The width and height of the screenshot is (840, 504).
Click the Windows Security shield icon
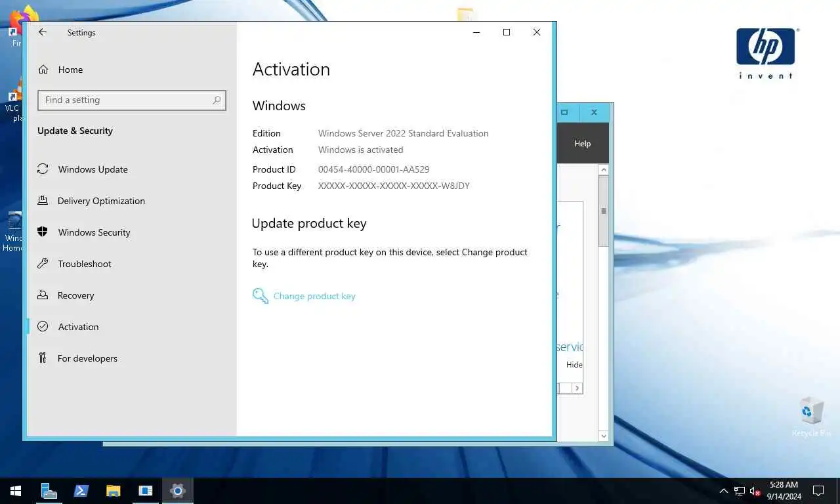43,232
